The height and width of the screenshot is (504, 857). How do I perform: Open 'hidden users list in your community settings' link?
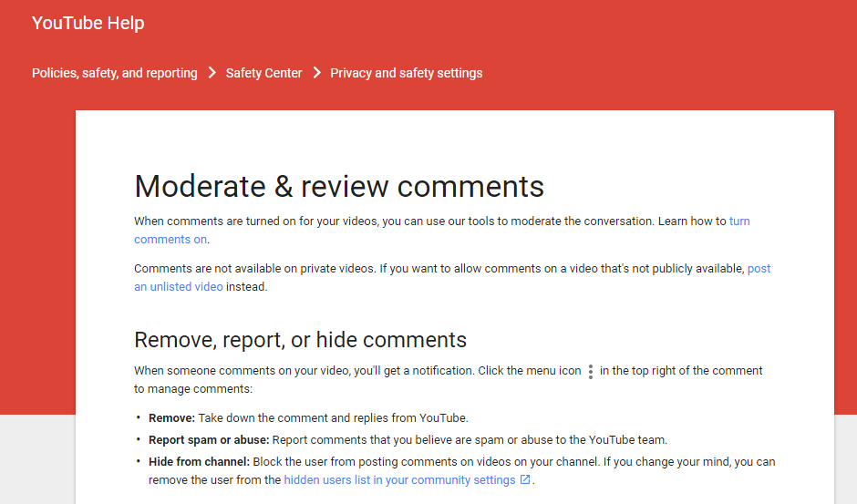click(399, 480)
